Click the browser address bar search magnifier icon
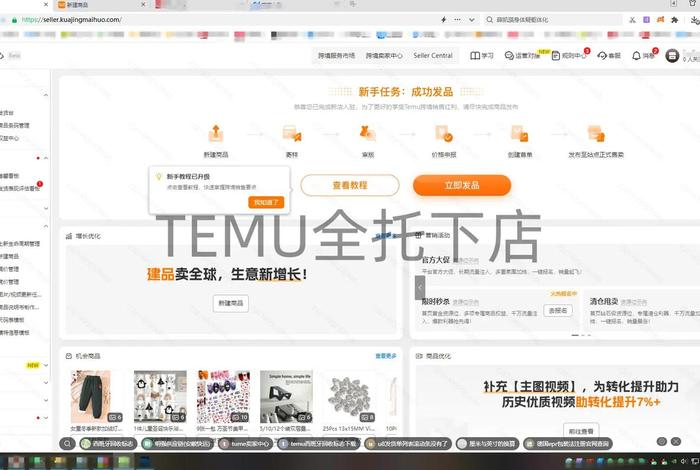The height and width of the screenshot is (470, 700). [x=490, y=20]
